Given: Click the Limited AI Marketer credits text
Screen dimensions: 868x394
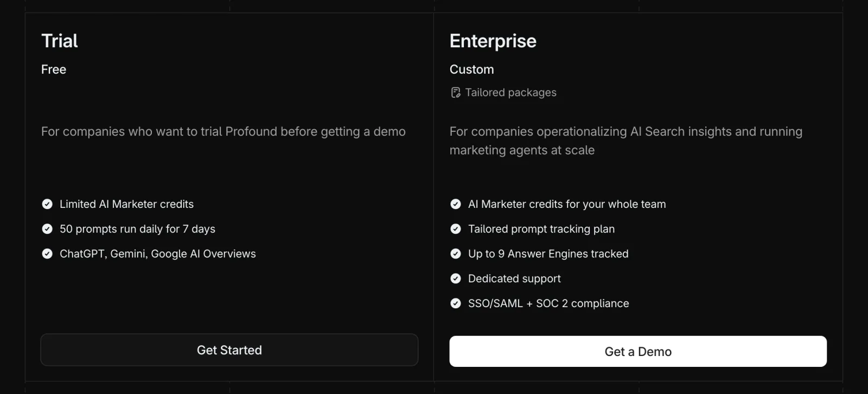Looking at the screenshot, I should [126, 204].
